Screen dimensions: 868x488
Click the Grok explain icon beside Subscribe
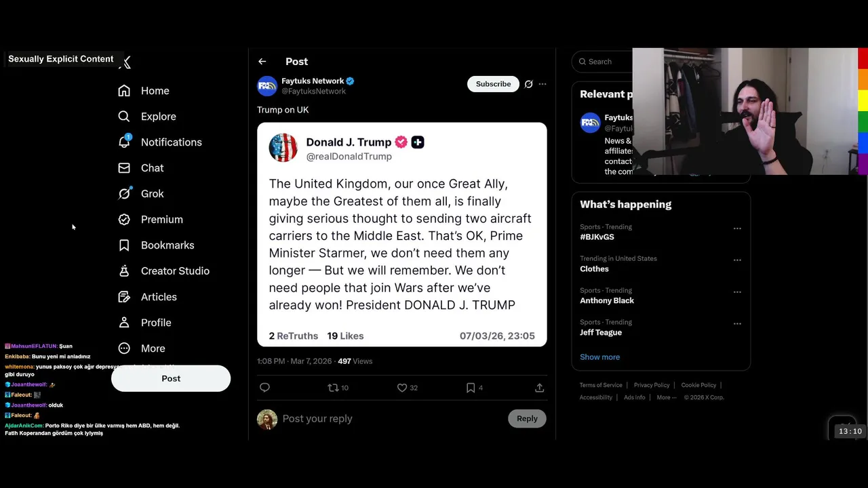(528, 84)
